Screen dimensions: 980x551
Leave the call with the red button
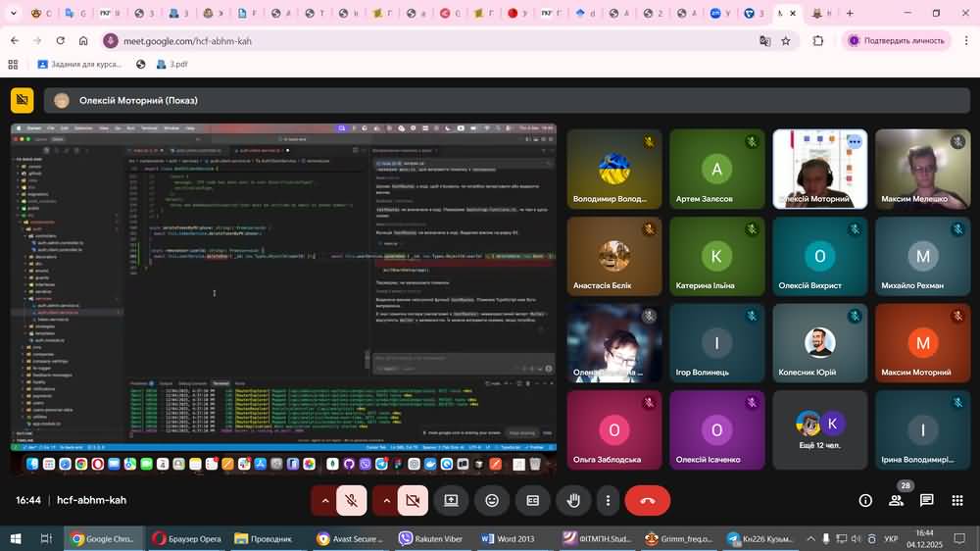tap(647, 500)
